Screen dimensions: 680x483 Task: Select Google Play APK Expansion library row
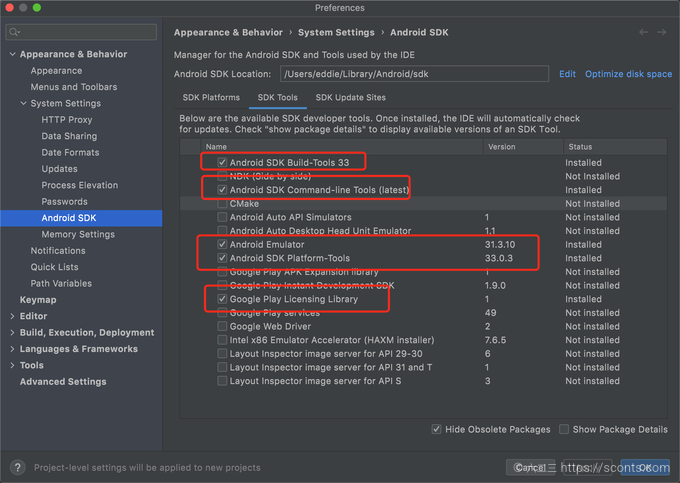point(423,272)
